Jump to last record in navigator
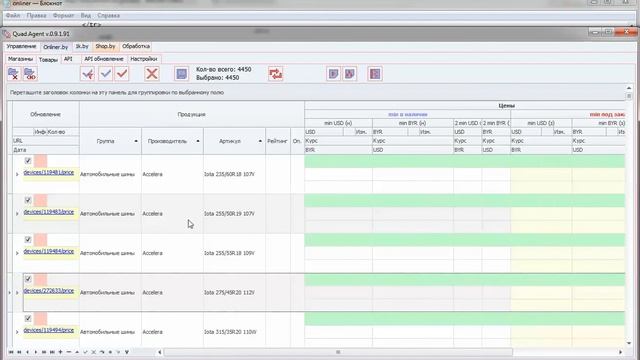 (x=52, y=352)
